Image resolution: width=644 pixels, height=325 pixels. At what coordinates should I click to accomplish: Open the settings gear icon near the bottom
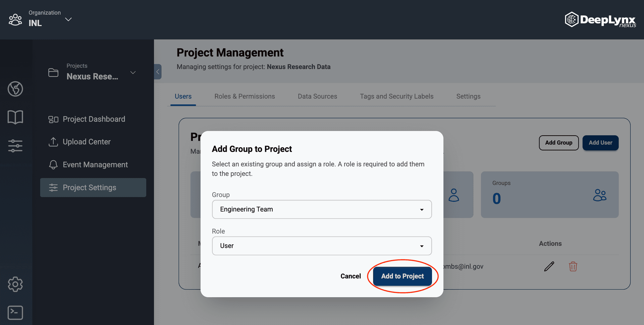15,284
